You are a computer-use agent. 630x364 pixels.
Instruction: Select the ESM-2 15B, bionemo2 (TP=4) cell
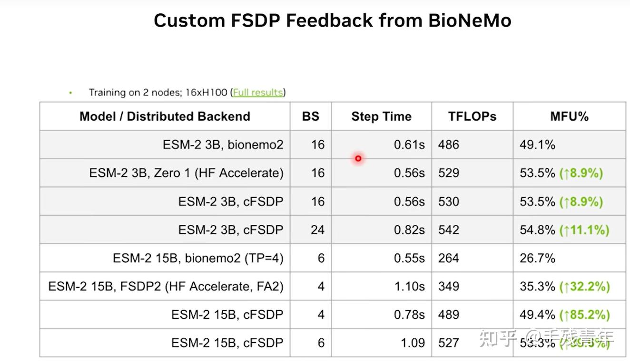point(198,258)
